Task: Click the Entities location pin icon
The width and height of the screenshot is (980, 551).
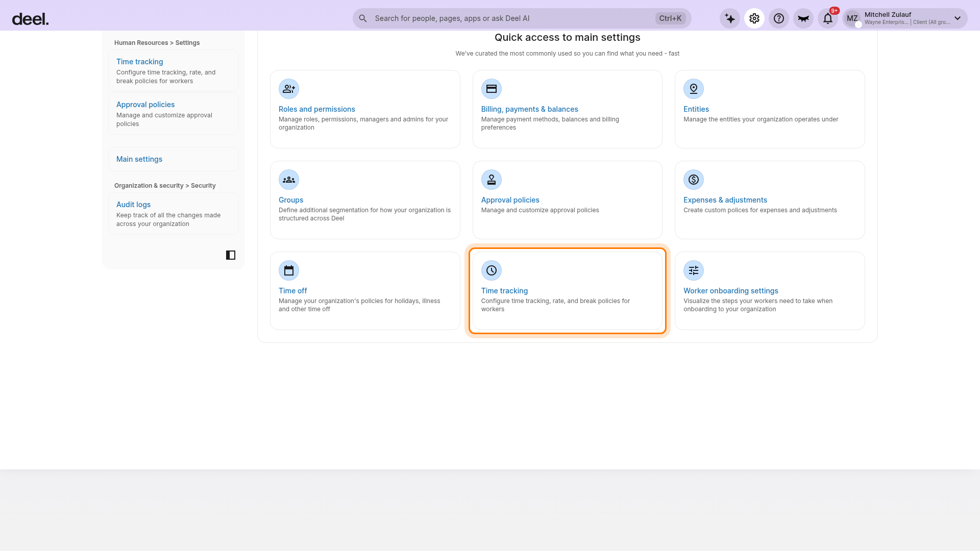Action: (x=694, y=89)
